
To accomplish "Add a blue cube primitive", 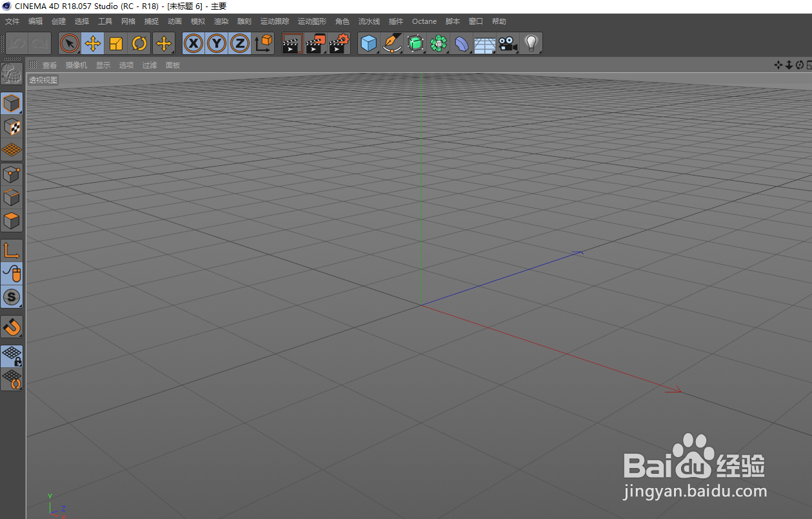I will click(x=369, y=43).
